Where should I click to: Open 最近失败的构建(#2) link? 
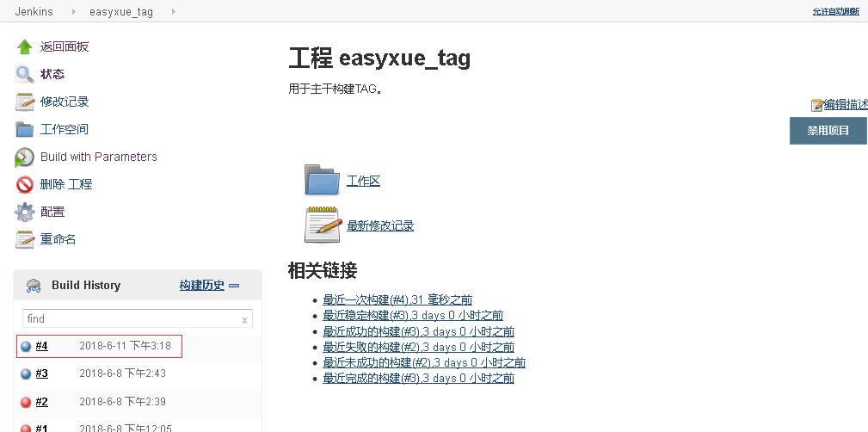click(x=418, y=347)
